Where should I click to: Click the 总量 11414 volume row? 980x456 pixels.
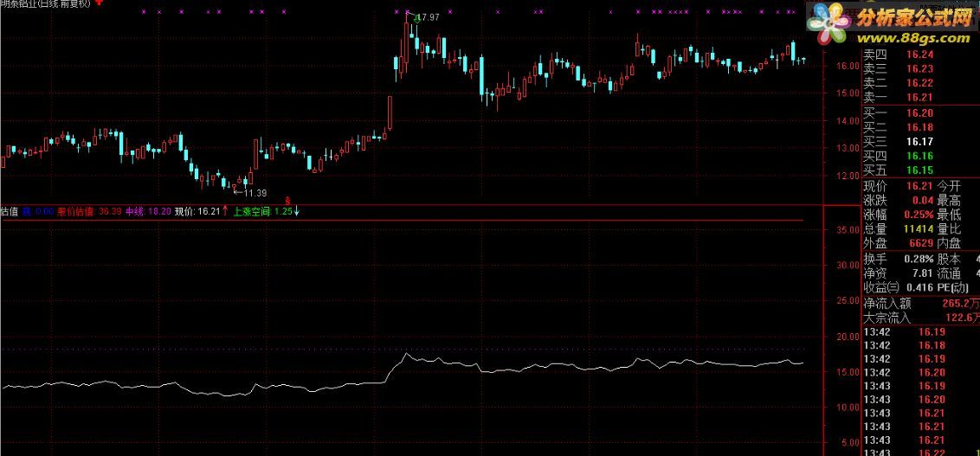point(898,229)
